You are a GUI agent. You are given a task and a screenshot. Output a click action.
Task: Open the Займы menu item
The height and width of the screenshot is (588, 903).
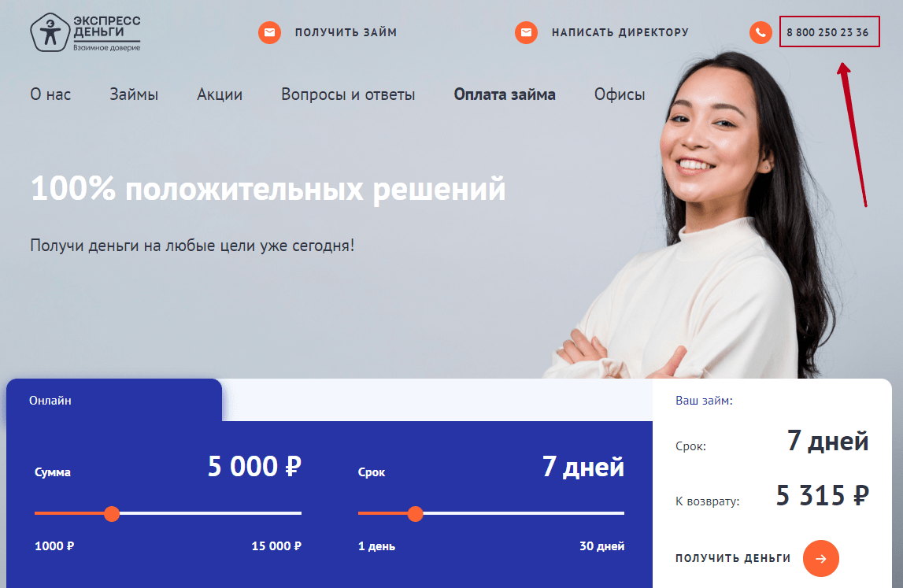click(x=134, y=94)
